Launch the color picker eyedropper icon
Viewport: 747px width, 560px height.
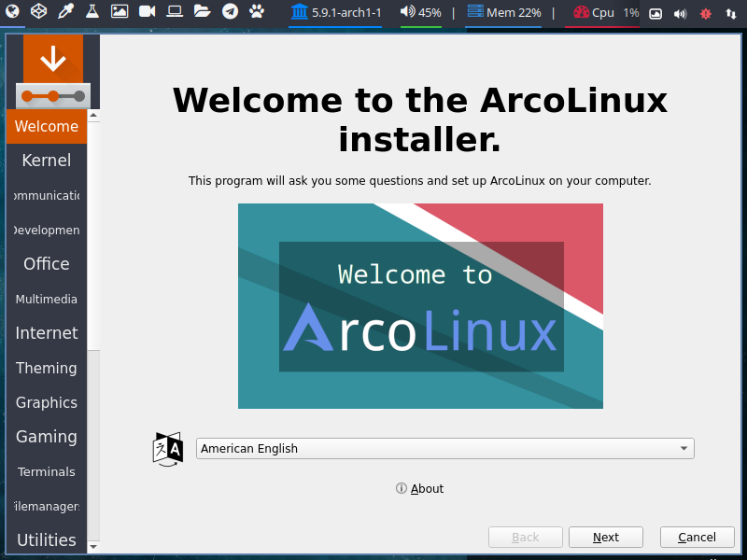point(65,11)
